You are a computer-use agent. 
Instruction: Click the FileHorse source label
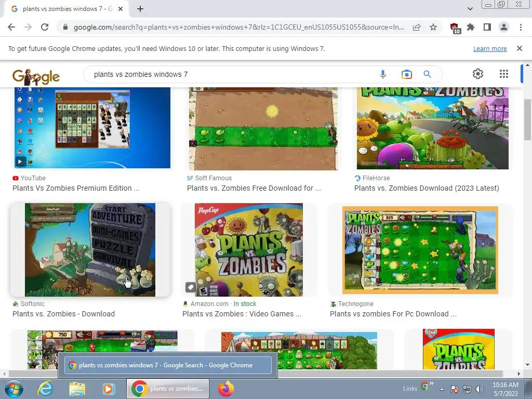(376, 178)
